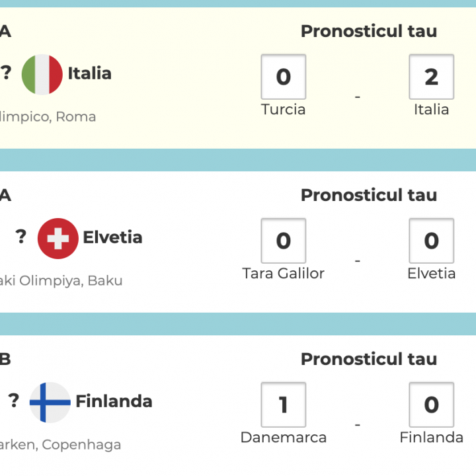Edit the Tara Galilor score field

(x=283, y=241)
